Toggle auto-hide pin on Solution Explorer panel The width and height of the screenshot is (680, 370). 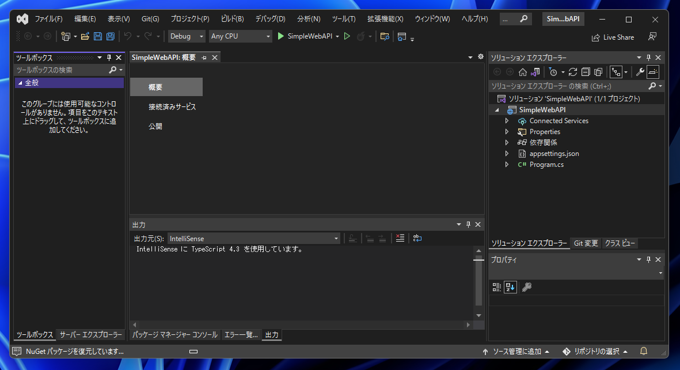(648, 57)
